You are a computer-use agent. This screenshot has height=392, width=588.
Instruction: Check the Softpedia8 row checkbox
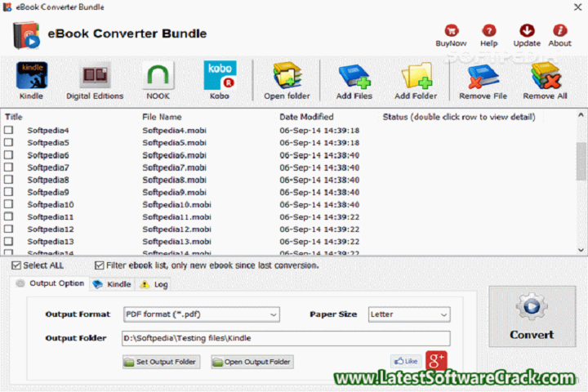[9, 180]
